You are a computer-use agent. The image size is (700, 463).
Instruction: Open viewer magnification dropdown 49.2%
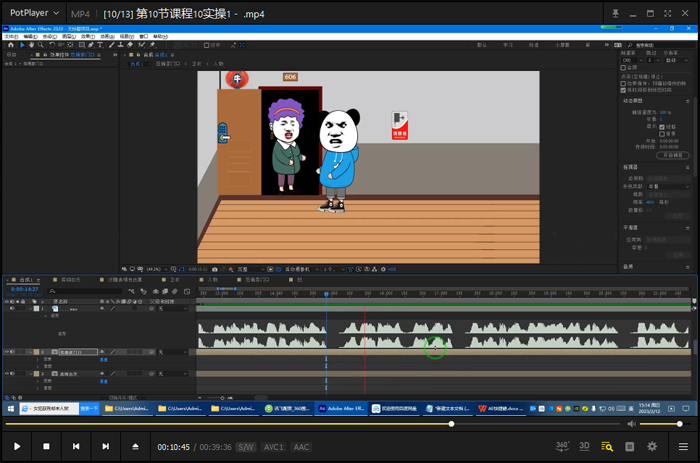[158, 269]
